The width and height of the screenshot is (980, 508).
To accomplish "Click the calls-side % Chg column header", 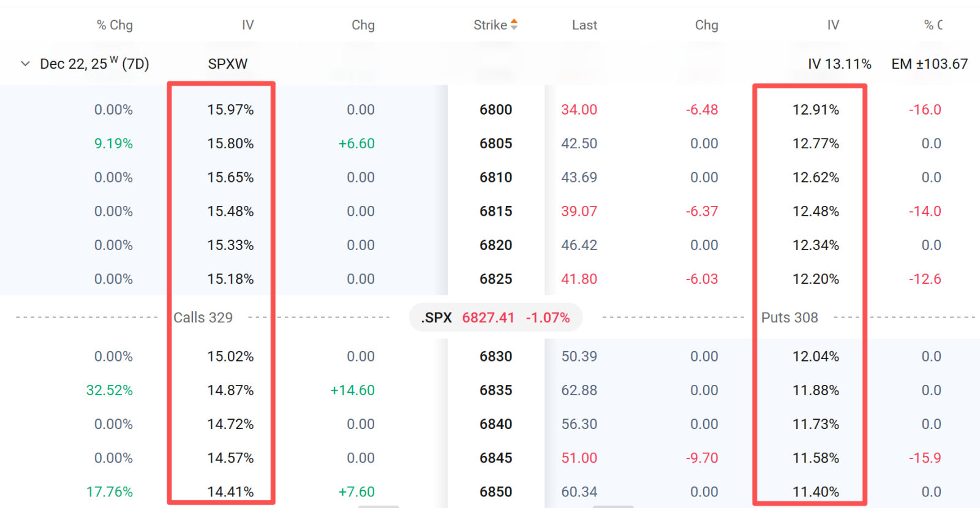I will tap(115, 25).
